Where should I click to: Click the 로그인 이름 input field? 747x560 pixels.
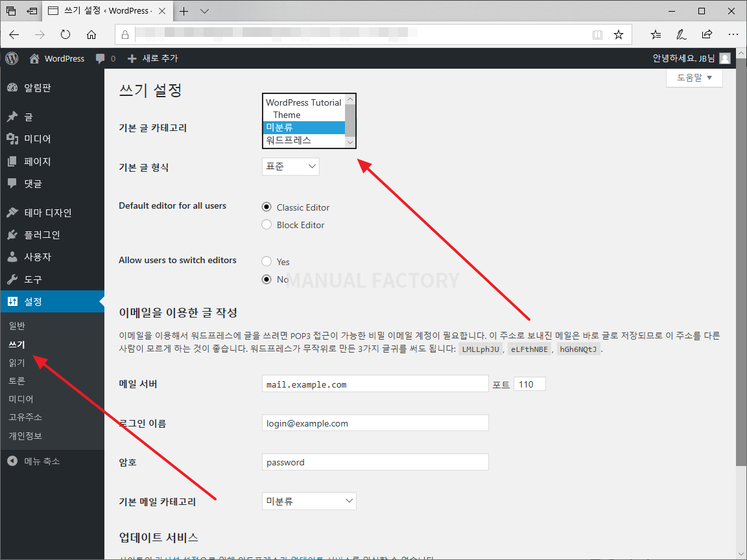[375, 423]
